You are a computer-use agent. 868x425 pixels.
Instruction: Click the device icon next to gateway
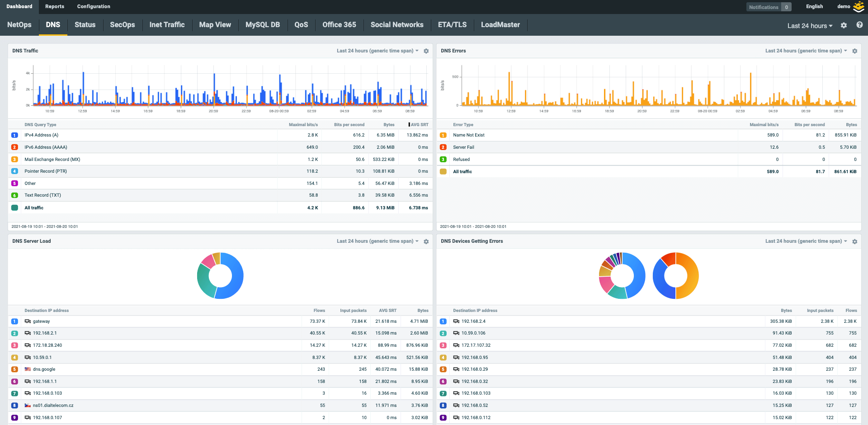coord(28,321)
